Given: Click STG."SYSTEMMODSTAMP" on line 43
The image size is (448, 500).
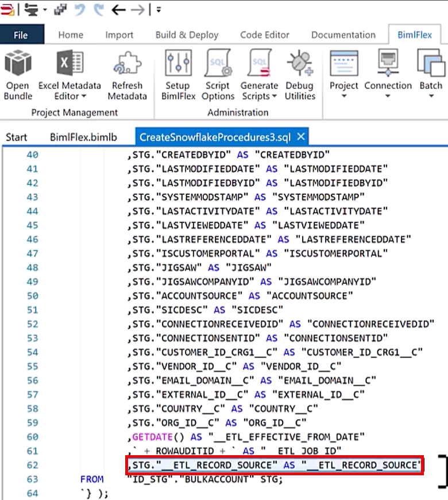Looking at the screenshot, I should (191, 197).
